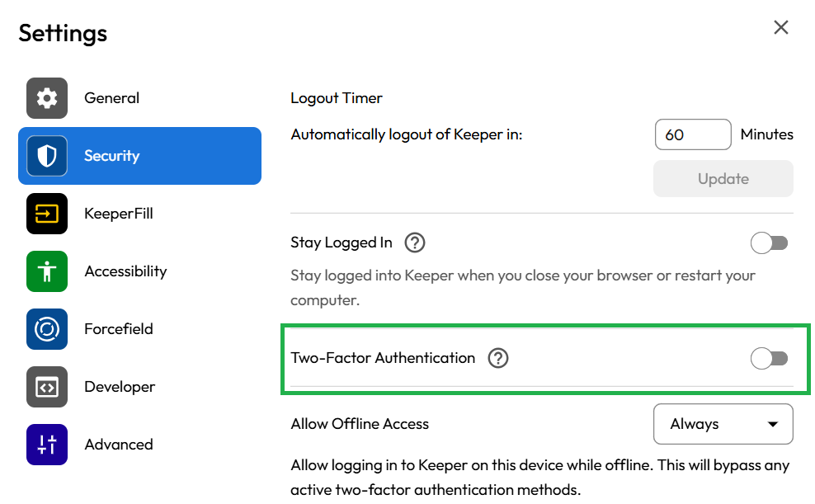Click the Advanced sliders icon

tap(47, 445)
